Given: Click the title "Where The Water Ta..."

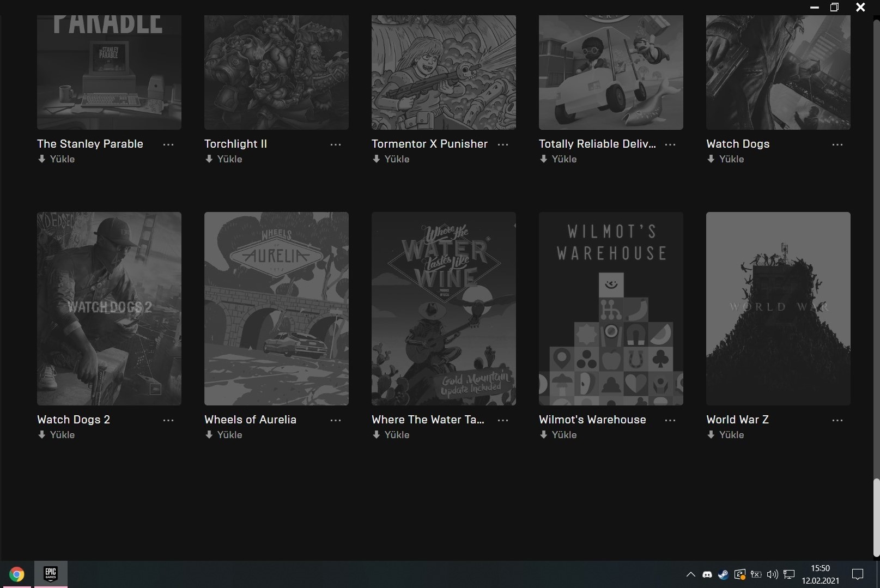Looking at the screenshot, I should pos(428,420).
